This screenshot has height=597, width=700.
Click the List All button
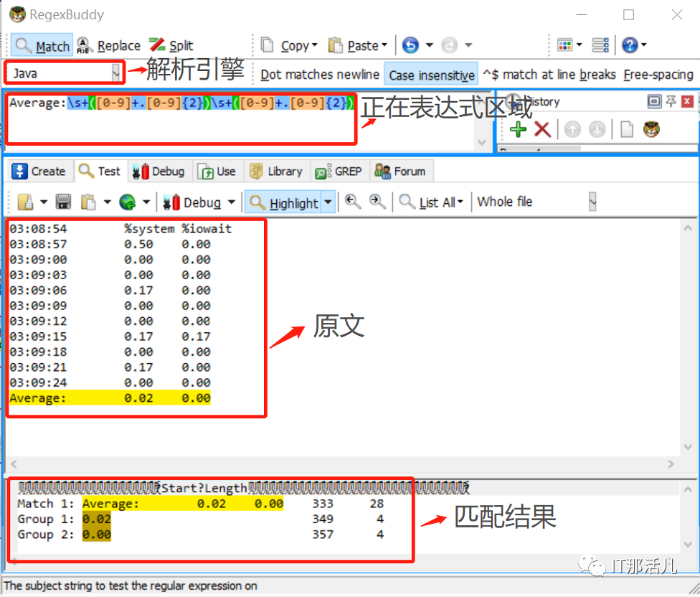431,202
